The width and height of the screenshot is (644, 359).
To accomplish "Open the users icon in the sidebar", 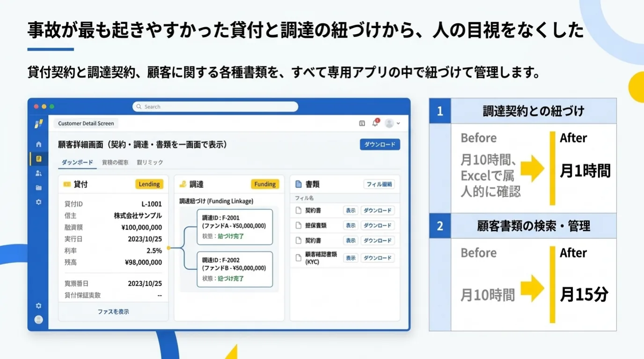I will tap(39, 173).
